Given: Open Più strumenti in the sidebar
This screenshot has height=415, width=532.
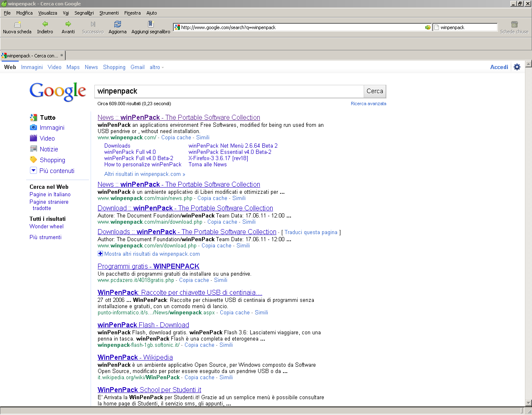Looking at the screenshot, I should click(x=45, y=237).
